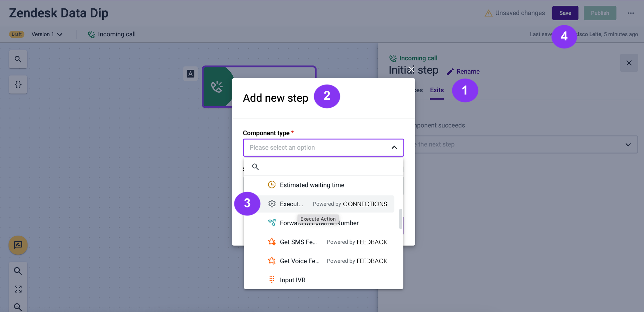
Task: Publish the flow
Action: click(600, 13)
